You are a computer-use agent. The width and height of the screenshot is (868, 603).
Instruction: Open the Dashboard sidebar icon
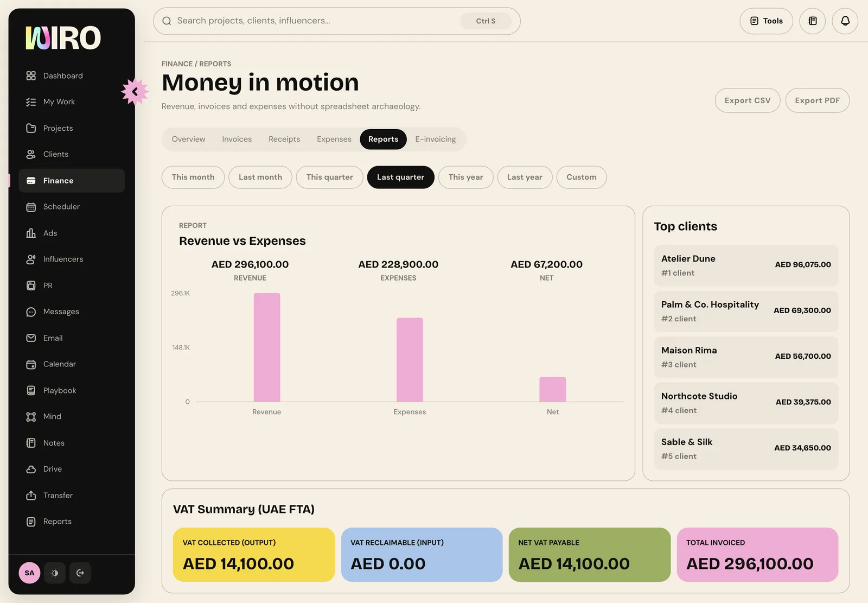tap(31, 75)
